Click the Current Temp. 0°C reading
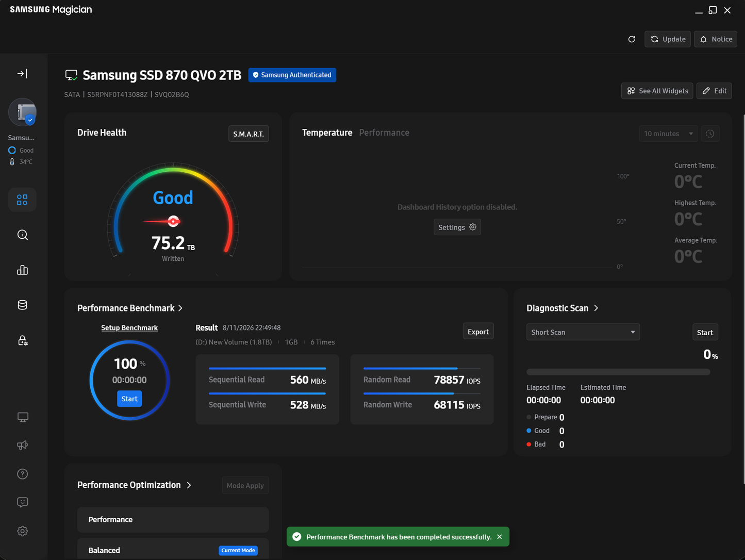This screenshot has height=560, width=745. point(688,182)
